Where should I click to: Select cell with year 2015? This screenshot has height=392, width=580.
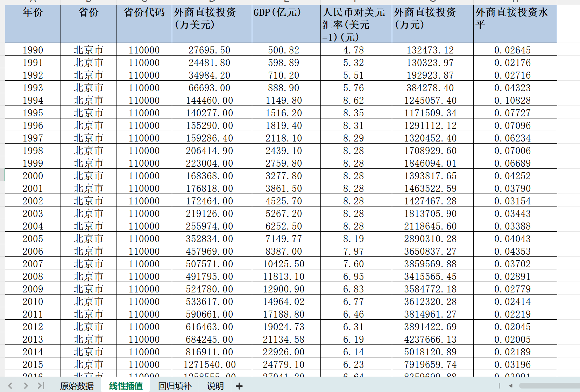[33, 364]
